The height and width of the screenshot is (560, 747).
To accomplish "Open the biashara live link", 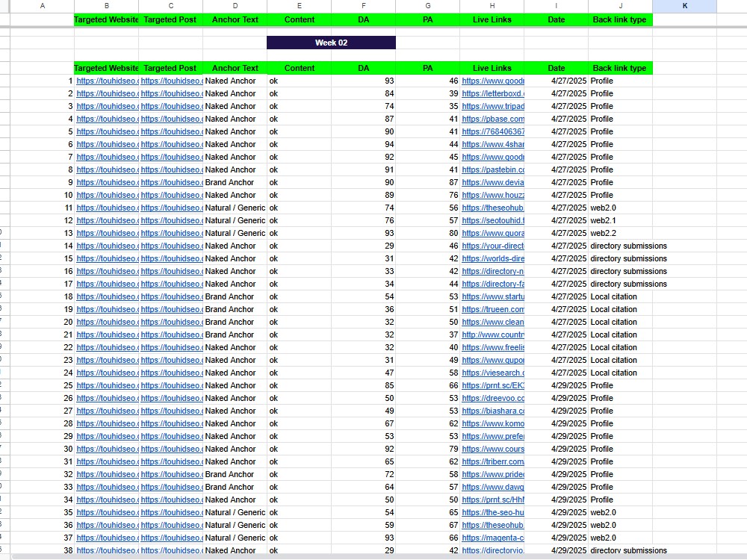I will point(492,411).
